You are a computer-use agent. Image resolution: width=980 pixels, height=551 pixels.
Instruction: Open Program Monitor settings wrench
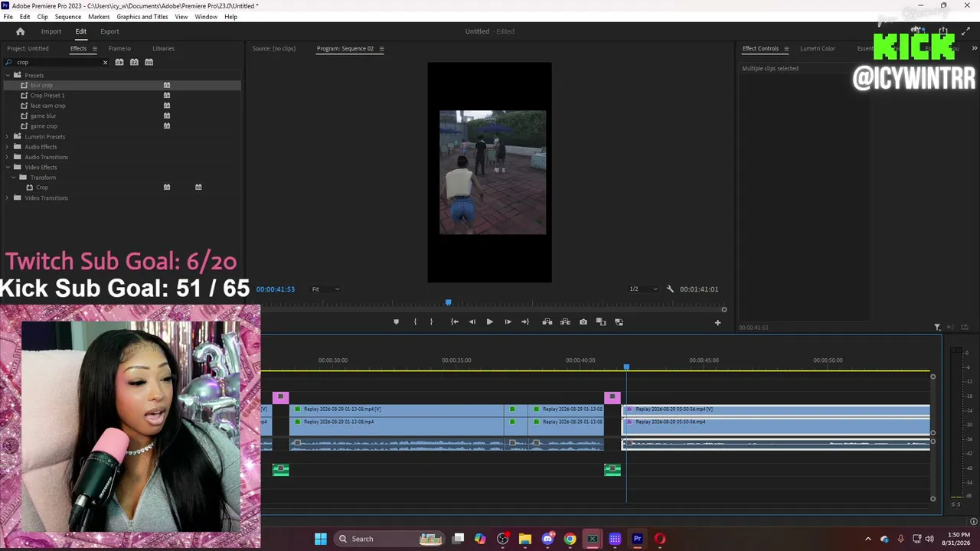point(670,289)
